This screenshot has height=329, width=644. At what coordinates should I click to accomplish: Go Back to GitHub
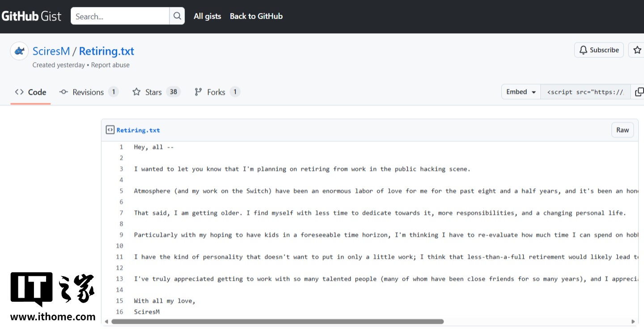tap(256, 16)
